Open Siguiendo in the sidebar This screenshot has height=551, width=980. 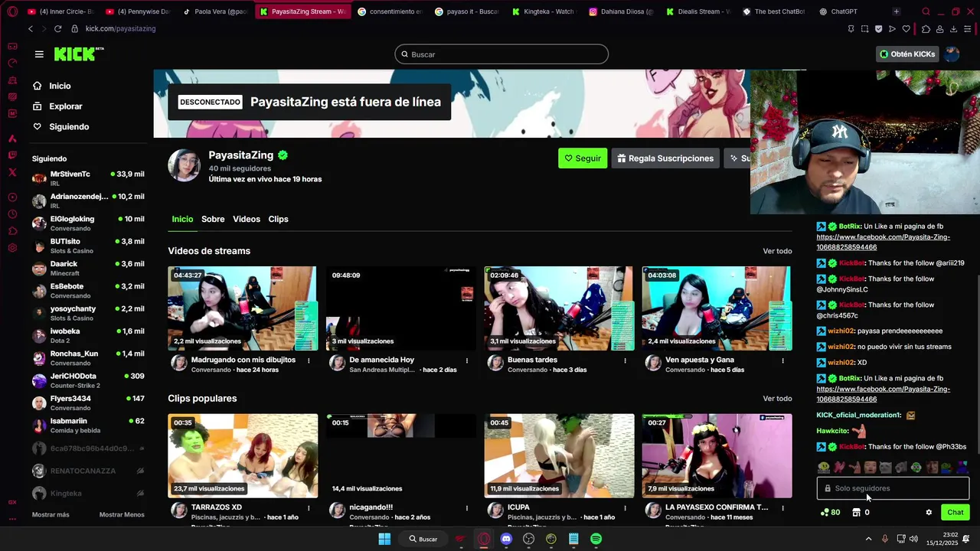69,126
